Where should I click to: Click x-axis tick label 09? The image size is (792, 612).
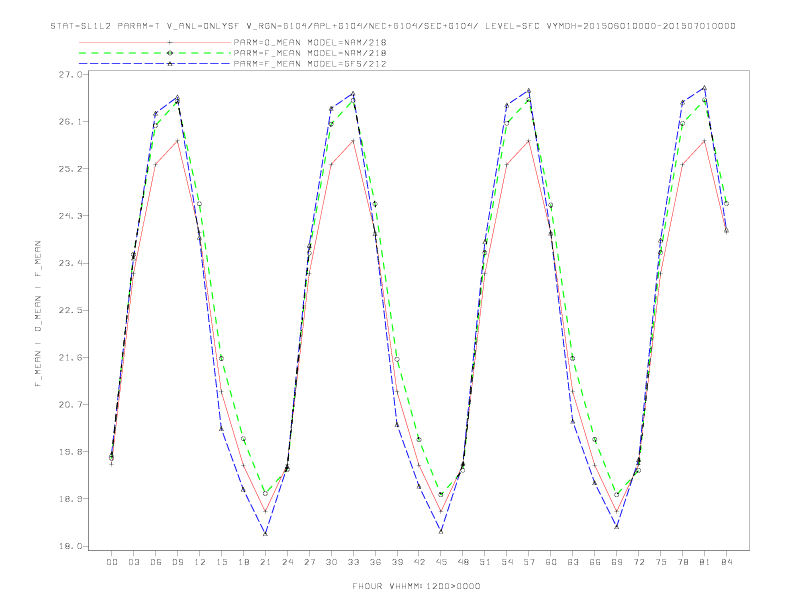pyautogui.click(x=177, y=562)
